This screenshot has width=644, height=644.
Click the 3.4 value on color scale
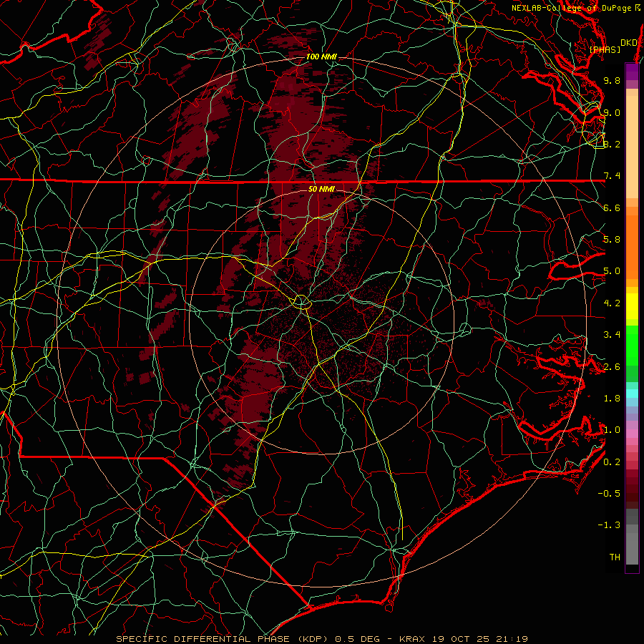tap(612, 335)
